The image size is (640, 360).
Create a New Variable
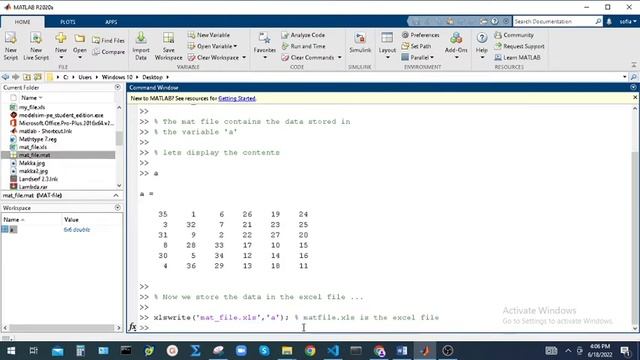(209, 35)
